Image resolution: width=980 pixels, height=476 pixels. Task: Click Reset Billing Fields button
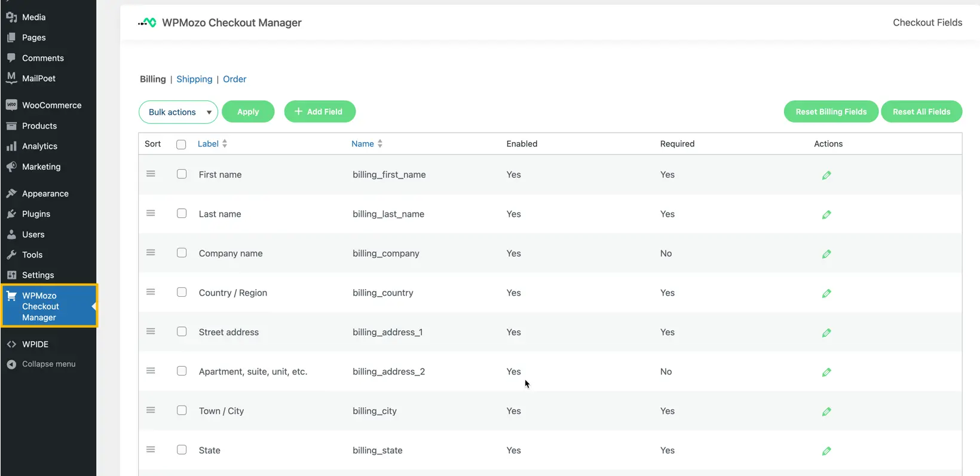pyautogui.click(x=831, y=112)
